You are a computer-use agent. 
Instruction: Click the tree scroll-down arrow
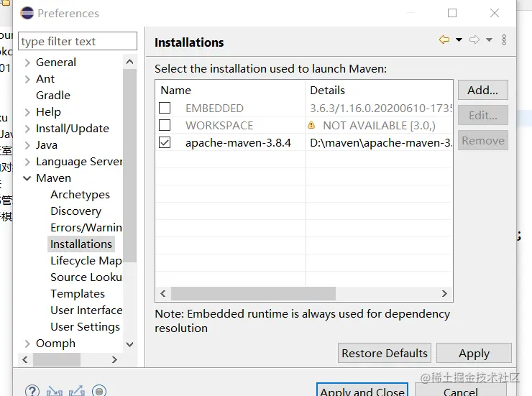tap(129, 344)
